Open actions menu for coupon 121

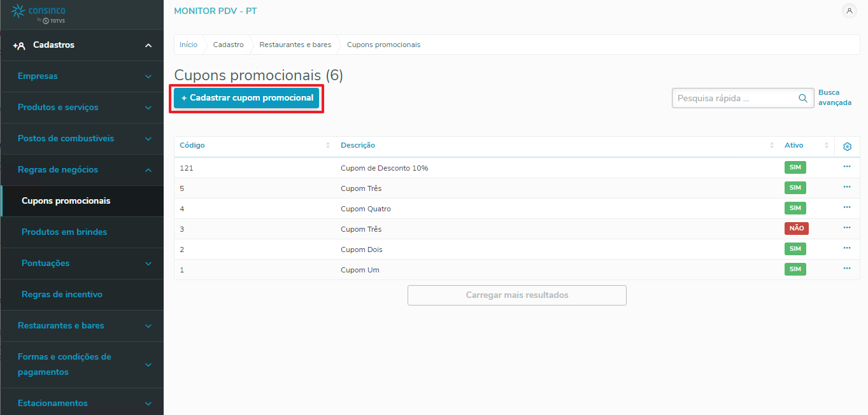click(847, 167)
